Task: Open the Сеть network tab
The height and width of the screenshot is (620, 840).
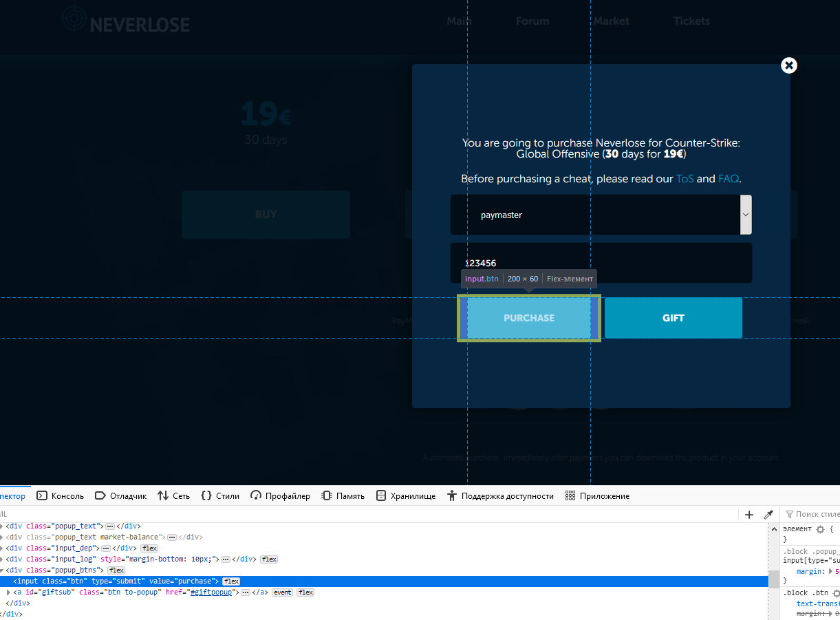Action: coord(173,495)
